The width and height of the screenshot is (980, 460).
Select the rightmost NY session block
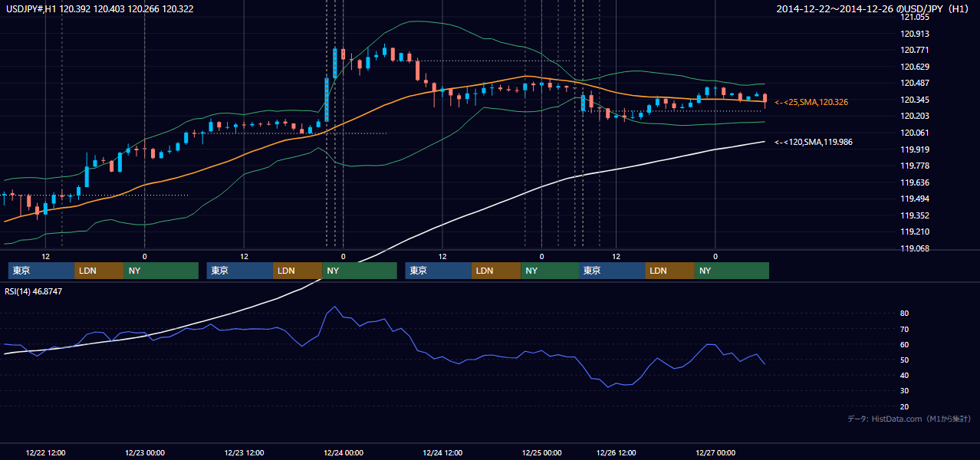[x=732, y=271]
